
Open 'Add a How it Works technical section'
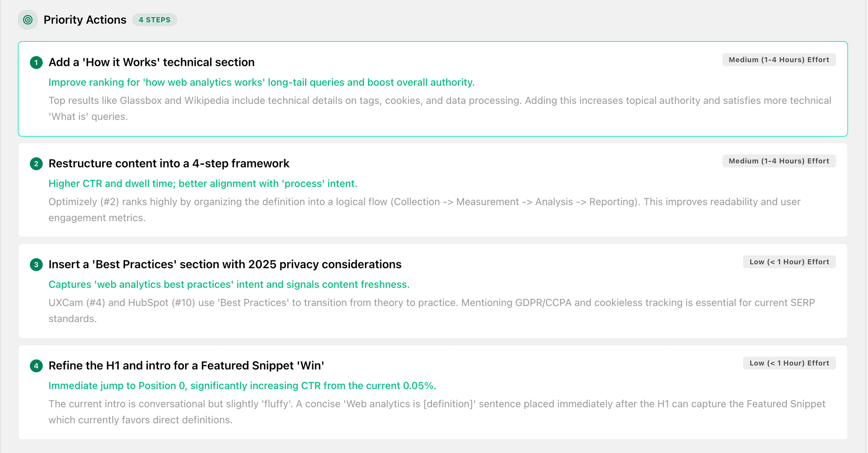151,62
